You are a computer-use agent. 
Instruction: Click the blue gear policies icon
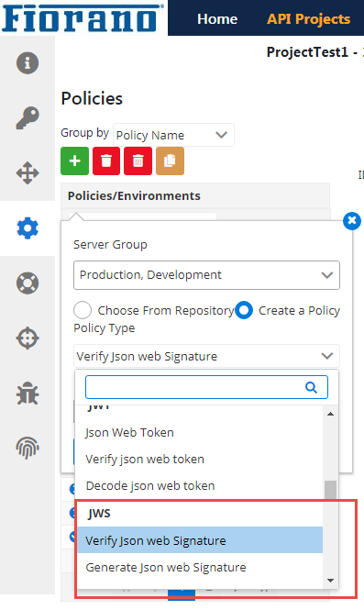28,228
